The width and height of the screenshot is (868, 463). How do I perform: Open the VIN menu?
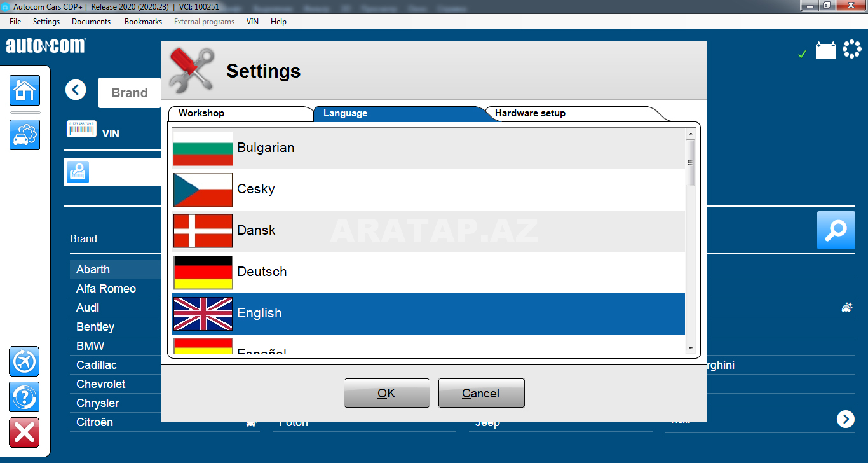tap(252, 22)
